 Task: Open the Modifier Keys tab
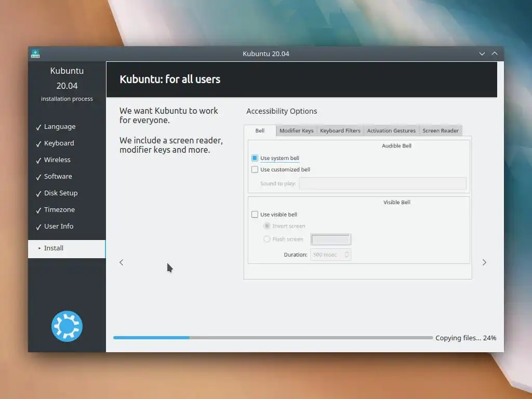pyautogui.click(x=297, y=130)
